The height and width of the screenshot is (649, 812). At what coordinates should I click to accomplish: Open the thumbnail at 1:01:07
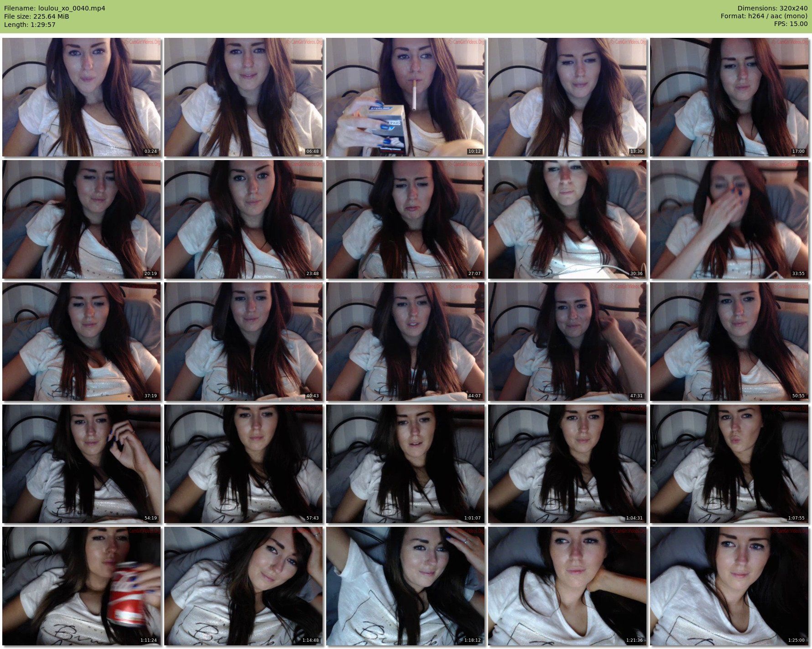pos(405,464)
